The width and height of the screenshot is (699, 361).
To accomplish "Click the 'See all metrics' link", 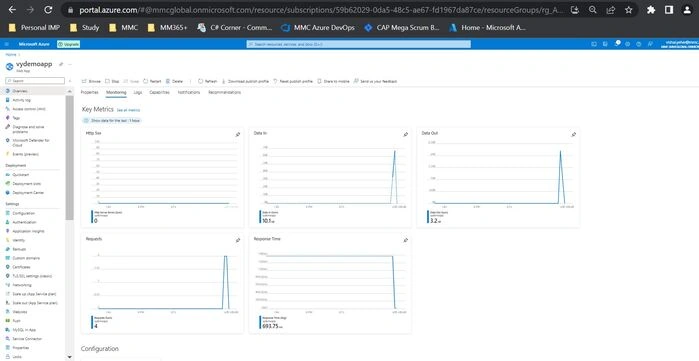I will click(128, 110).
